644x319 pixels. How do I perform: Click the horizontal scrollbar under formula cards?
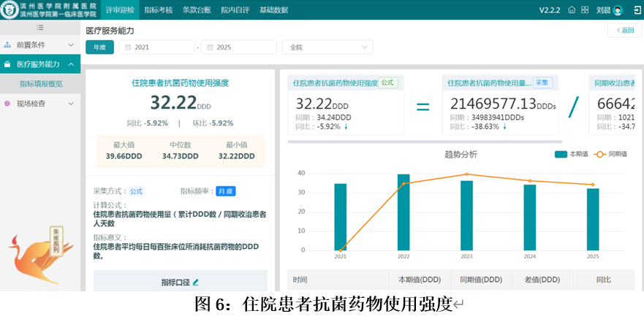[x=424, y=142]
